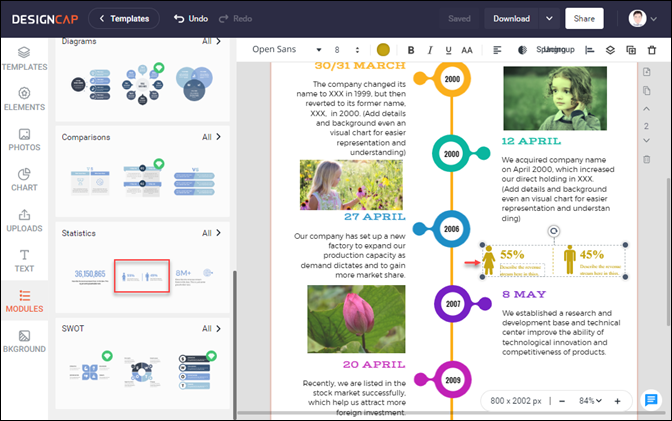
Task: Open the layer order icon
Action: [x=610, y=50]
